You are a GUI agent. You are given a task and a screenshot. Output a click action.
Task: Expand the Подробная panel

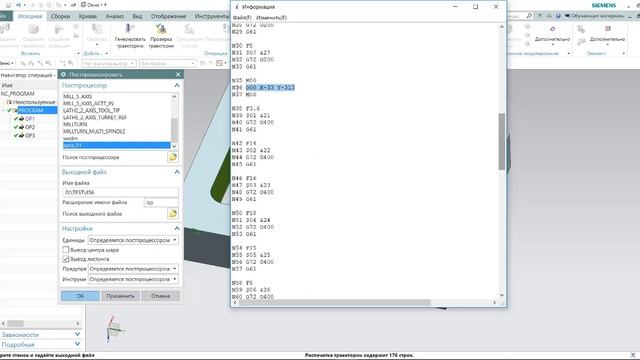(x=78, y=344)
